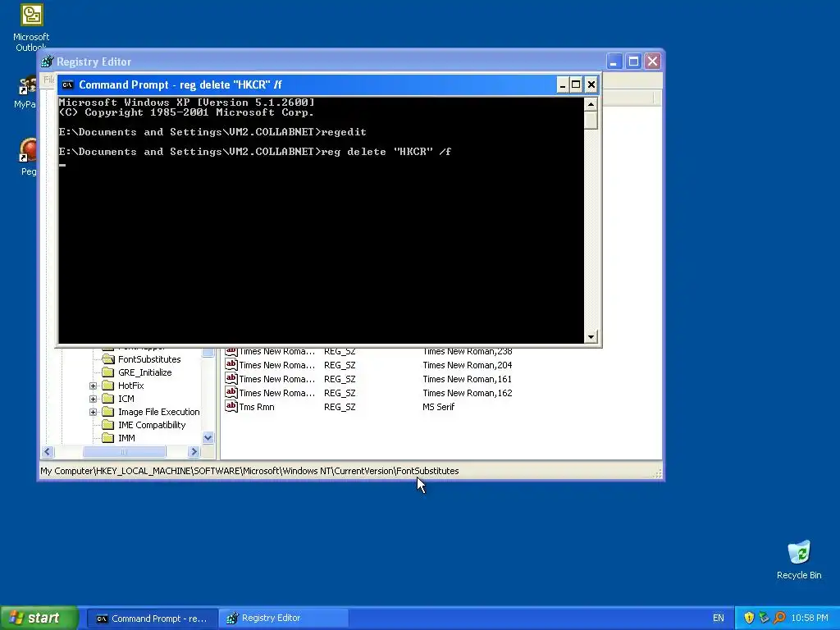Image resolution: width=840 pixels, height=630 pixels.
Task: Select the IME Compatibility tree item label
Action: (152, 425)
